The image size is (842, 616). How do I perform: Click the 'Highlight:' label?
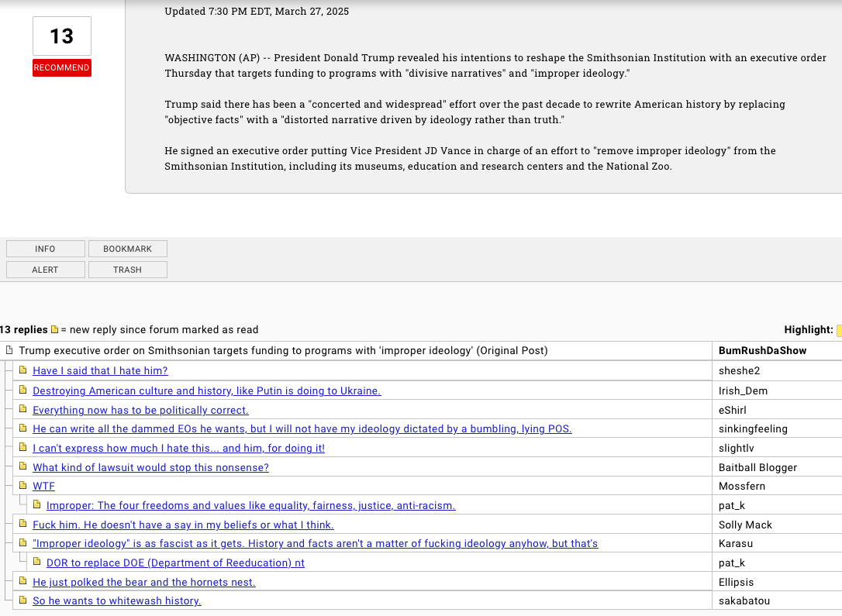pos(809,330)
